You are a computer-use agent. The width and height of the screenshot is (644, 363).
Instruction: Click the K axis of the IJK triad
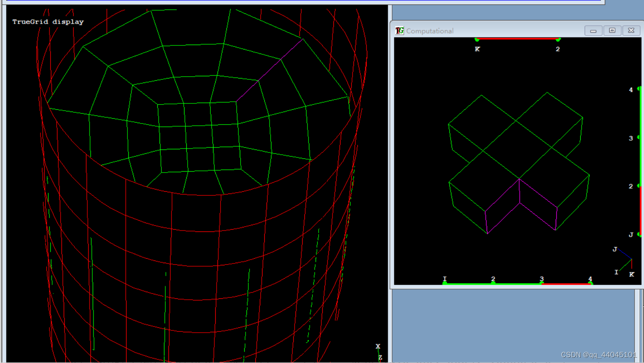click(x=632, y=274)
